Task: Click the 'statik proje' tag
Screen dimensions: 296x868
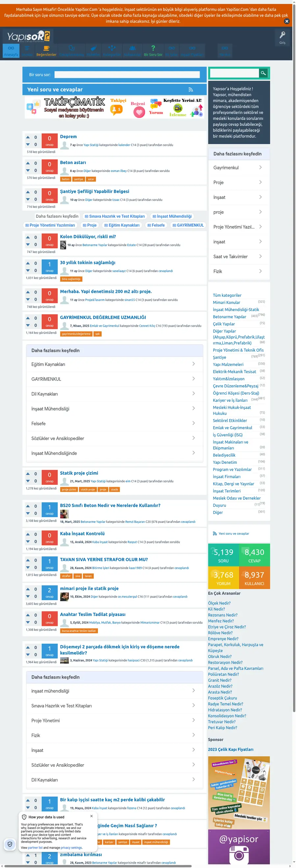Action: [x=88, y=490]
